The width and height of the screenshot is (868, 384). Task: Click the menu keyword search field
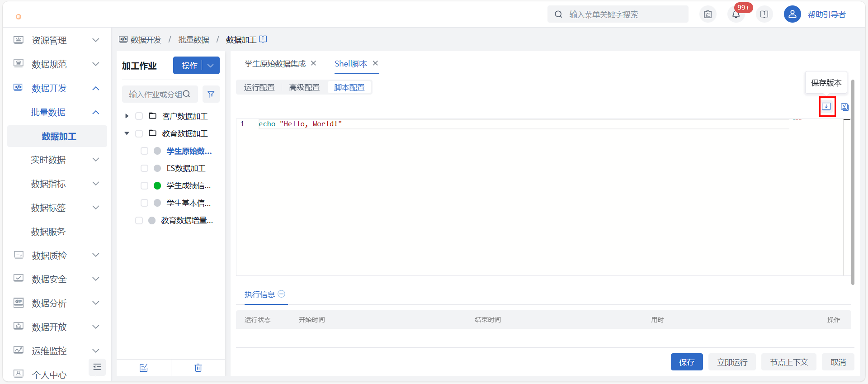[618, 14]
